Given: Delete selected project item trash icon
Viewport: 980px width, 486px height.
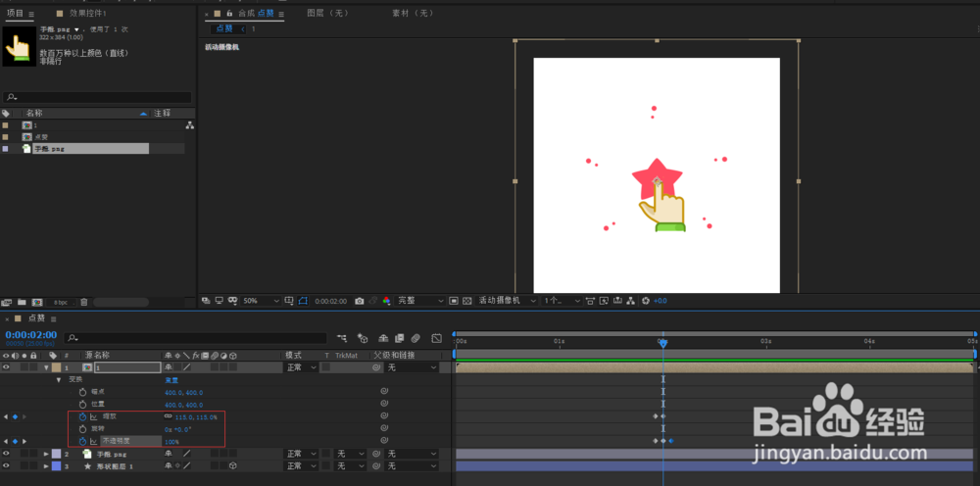Looking at the screenshot, I should tap(84, 303).
